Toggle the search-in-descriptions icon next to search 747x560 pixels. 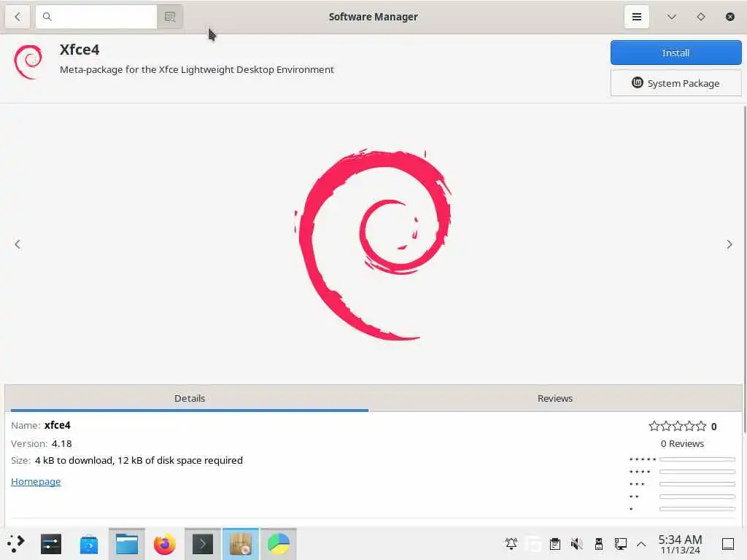169,17
